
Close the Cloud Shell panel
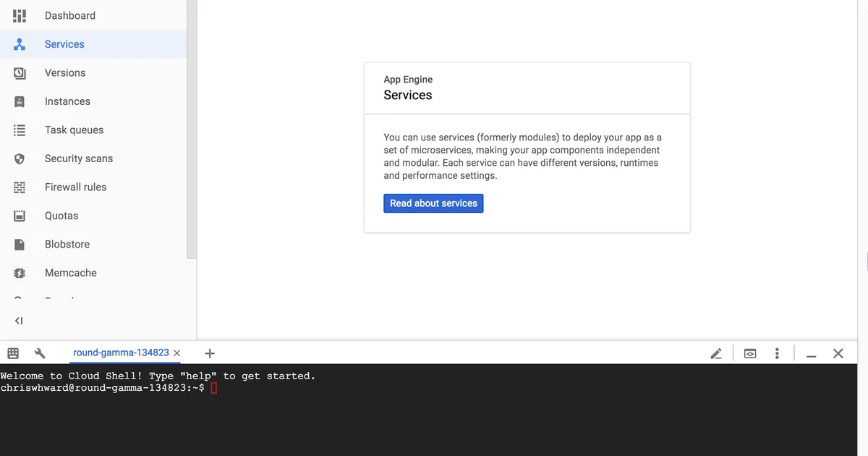coord(838,353)
